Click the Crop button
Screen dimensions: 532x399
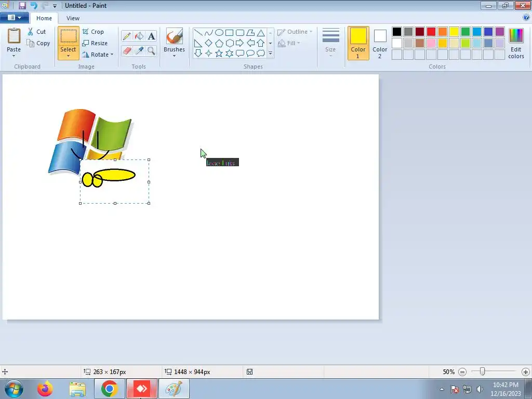94,32
